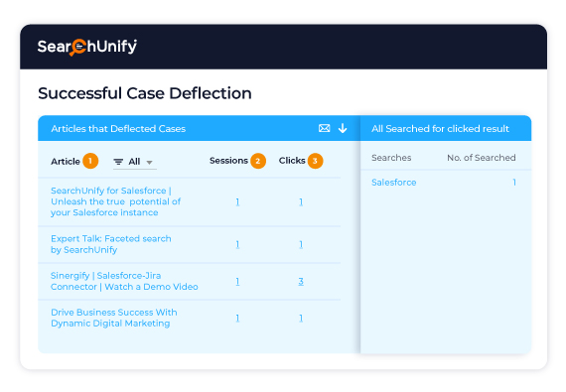The image size is (566, 392).
Task: Open Sinergify Salesforce-Jira Connector article
Action: coord(124,281)
